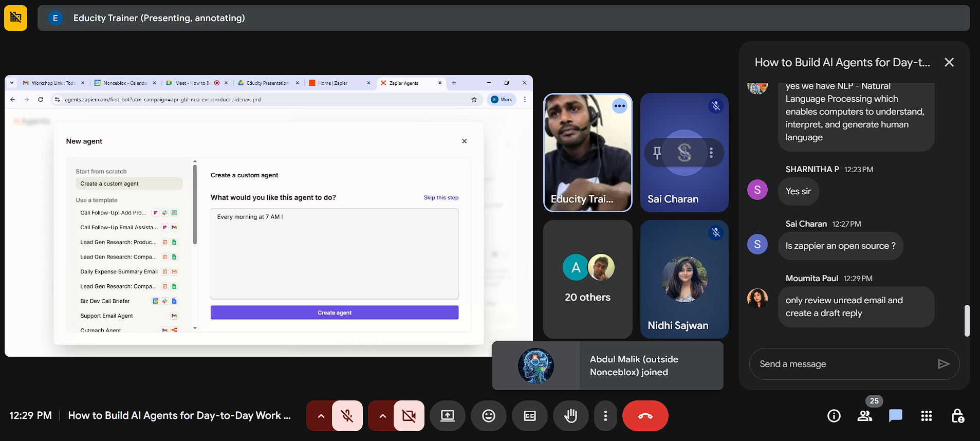980x441 pixels.
Task: Select Create a custom agent option
Action: click(x=129, y=183)
